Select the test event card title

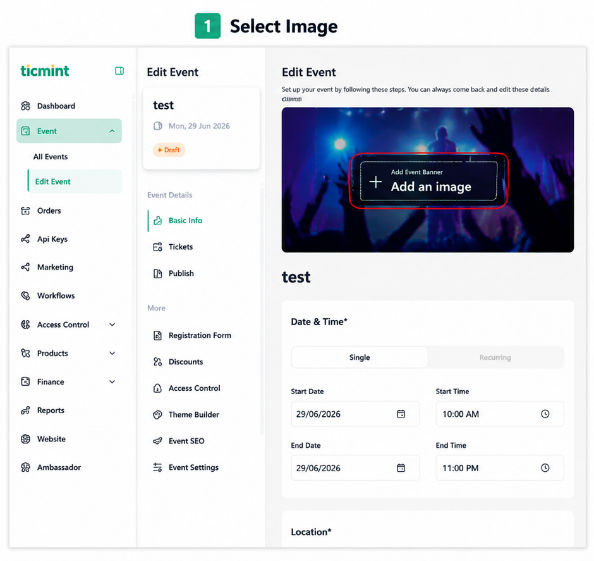[x=163, y=105]
